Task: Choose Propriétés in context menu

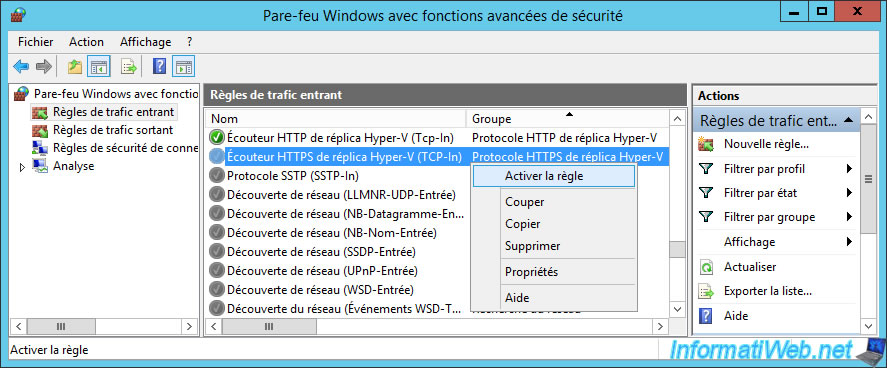Action: [553, 272]
